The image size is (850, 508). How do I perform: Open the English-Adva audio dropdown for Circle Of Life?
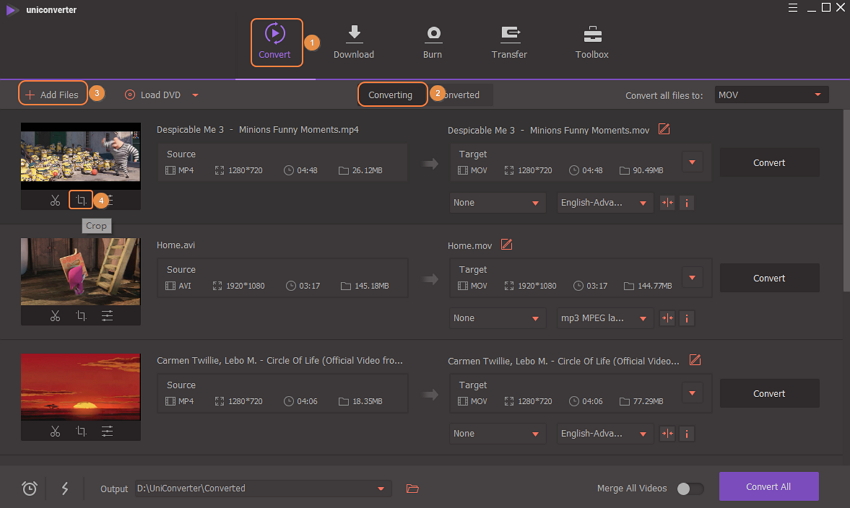(x=604, y=434)
